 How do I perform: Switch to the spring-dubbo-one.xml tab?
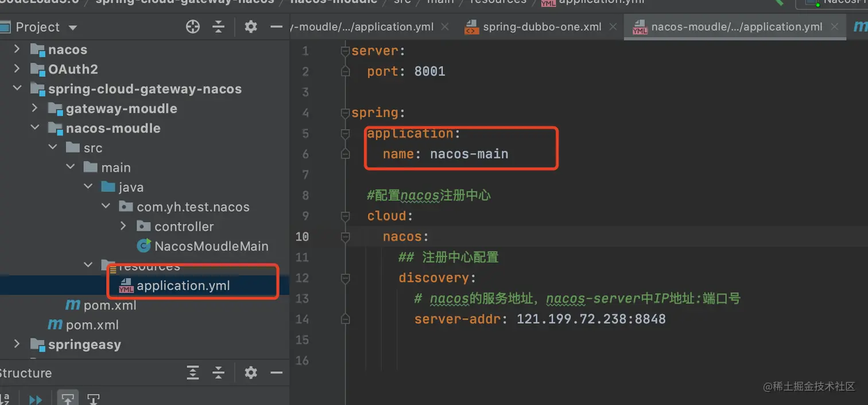(x=542, y=26)
